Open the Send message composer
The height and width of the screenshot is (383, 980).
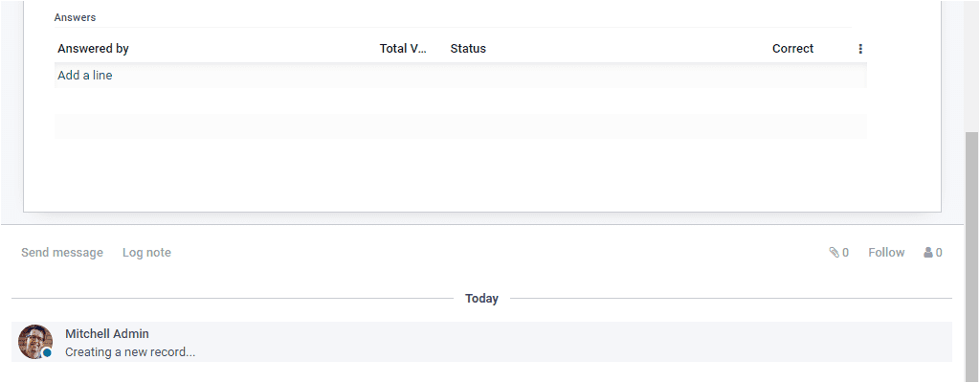[62, 253]
